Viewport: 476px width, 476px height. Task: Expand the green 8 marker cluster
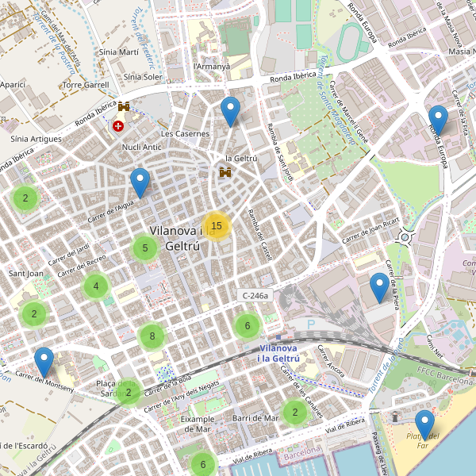click(x=152, y=336)
